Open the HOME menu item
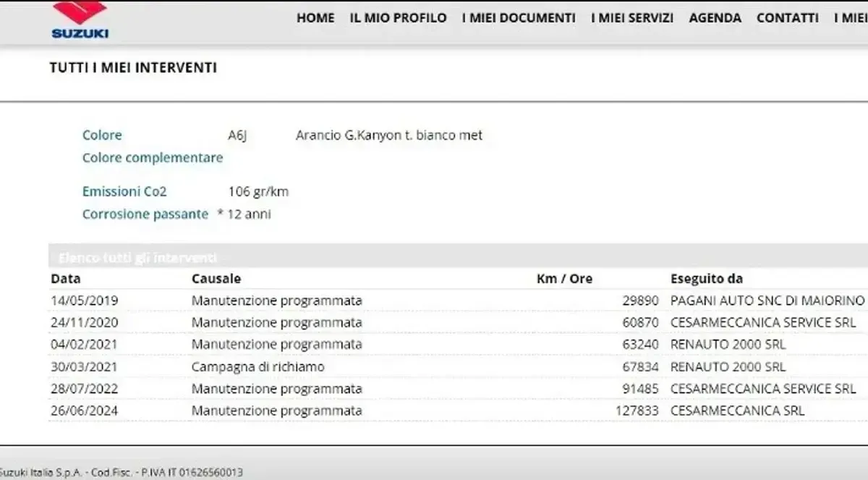 (x=315, y=18)
